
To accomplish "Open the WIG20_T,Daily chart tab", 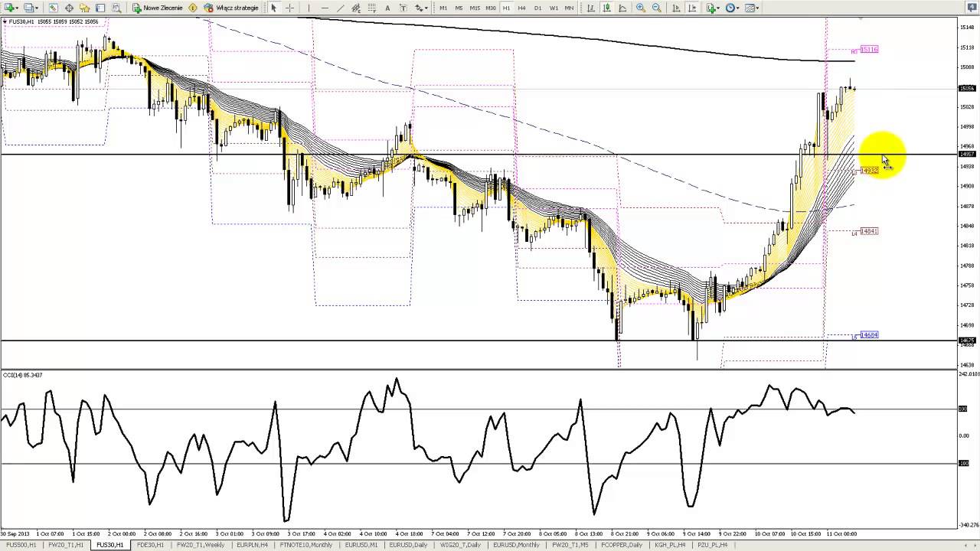I will pyautogui.click(x=461, y=545).
